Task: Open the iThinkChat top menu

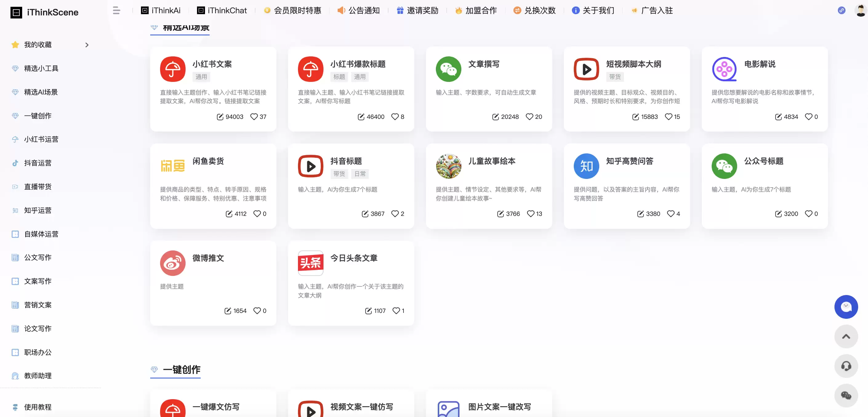Action: pyautogui.click(x=222, y=10)
